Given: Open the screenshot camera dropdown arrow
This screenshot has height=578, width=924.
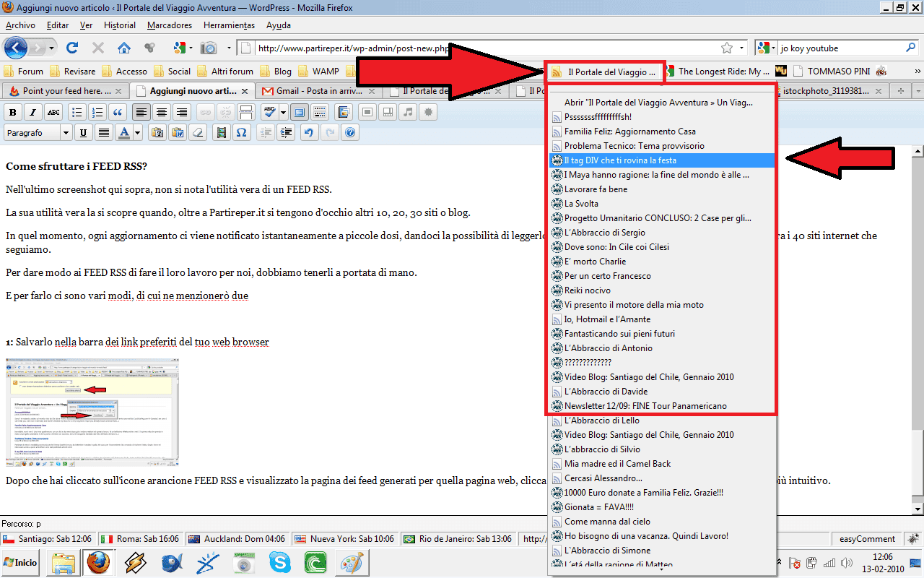Looking at the screenshot, I should pos(229,48).
